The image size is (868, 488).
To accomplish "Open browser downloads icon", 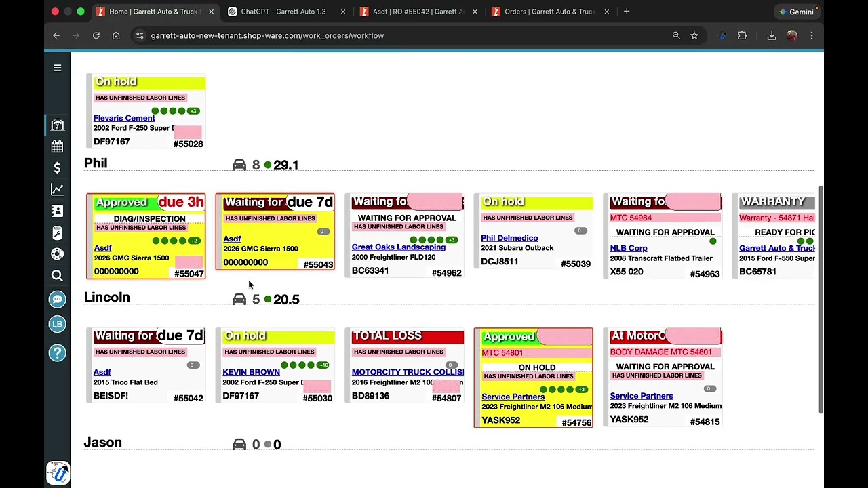I will (772, 35).
